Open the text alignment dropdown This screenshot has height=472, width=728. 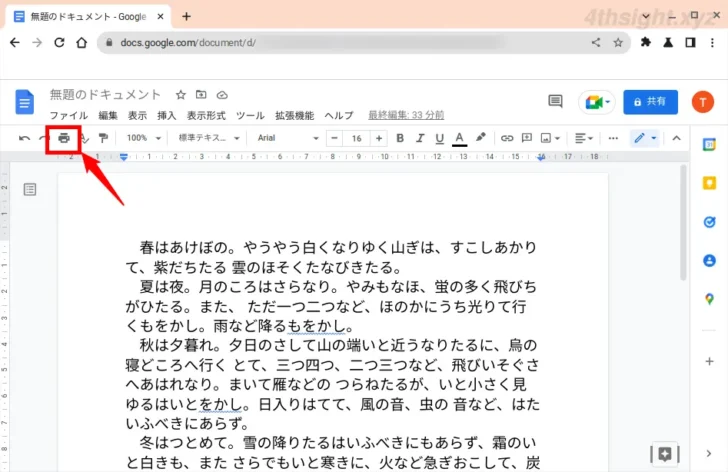click(584, 138)
